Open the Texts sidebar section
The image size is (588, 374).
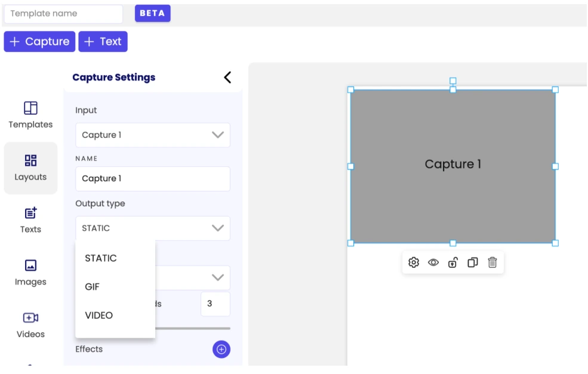pyautogui.click(x=31, y=220)
